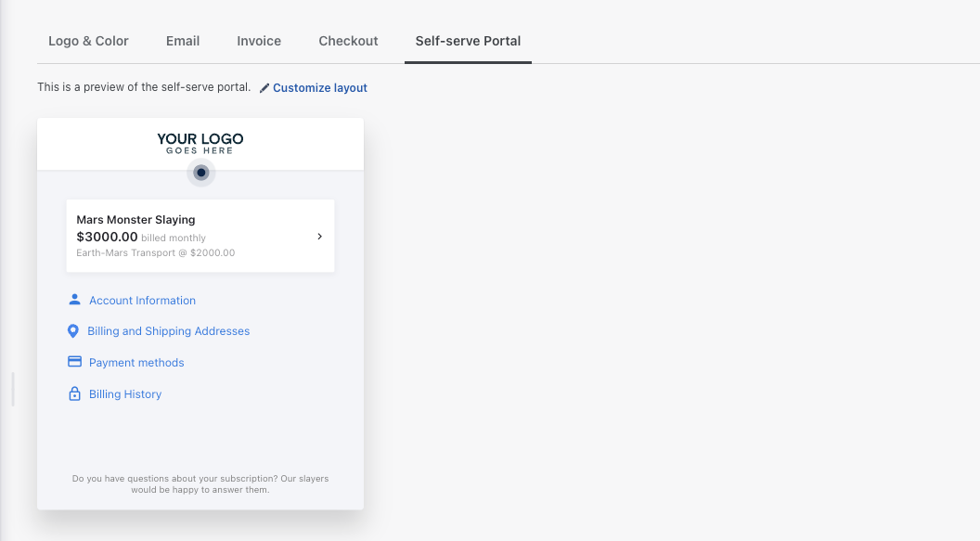Select the Checkout tab
Screen dimensions: 980x541
[348, 41]
